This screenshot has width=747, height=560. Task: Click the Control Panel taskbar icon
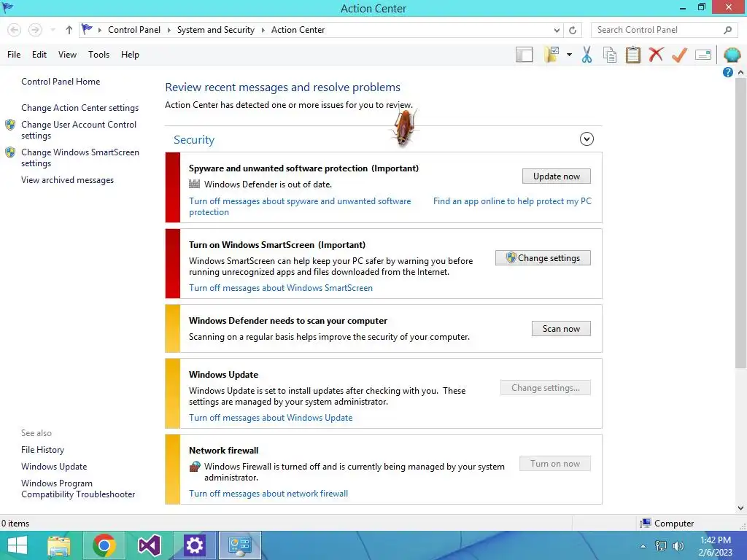[239, 545]
